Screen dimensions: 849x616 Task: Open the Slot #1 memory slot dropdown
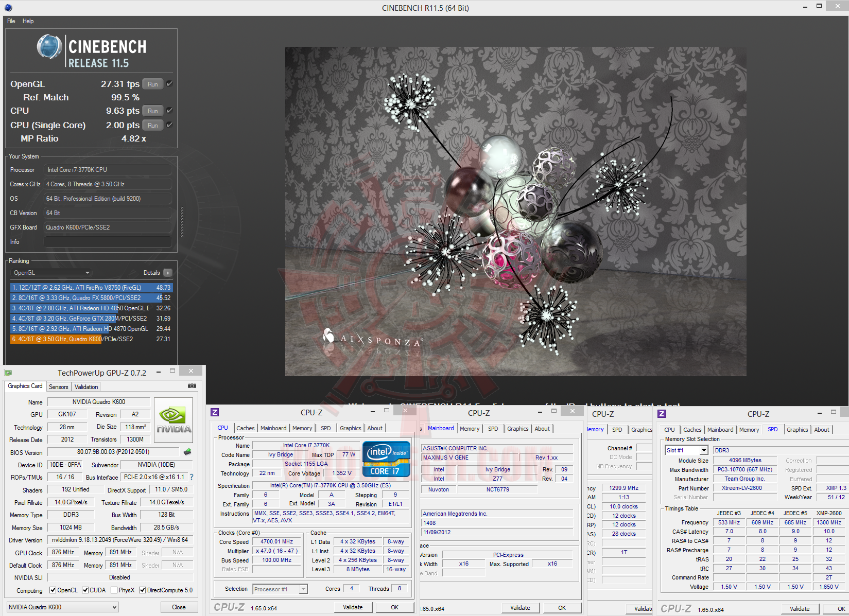point(686,450)
